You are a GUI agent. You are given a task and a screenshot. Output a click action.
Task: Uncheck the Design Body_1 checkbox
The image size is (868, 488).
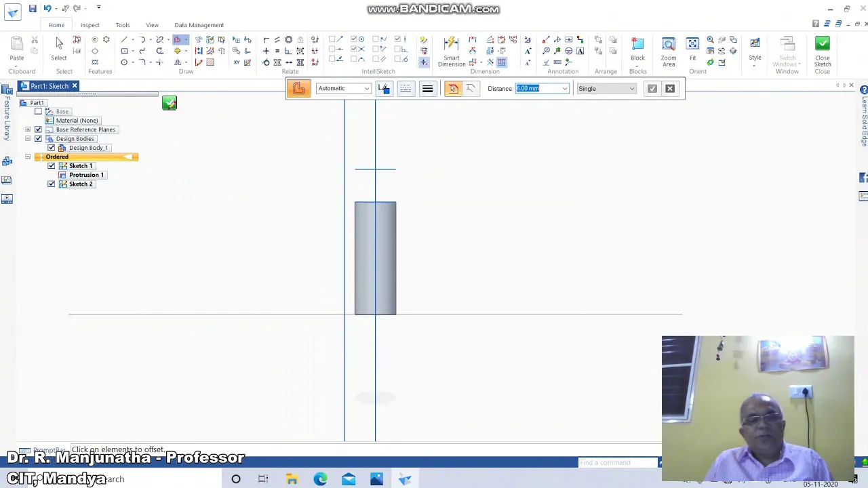(52, 148)
